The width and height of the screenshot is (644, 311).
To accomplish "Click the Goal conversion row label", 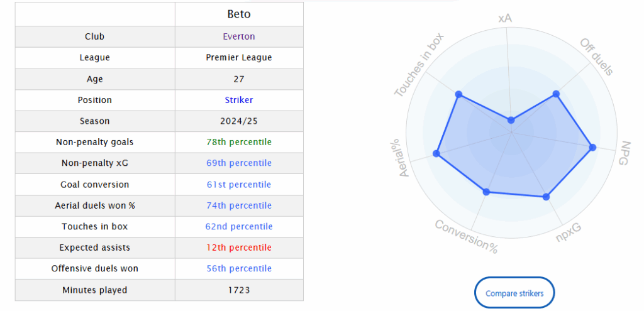I will point(94,185).
